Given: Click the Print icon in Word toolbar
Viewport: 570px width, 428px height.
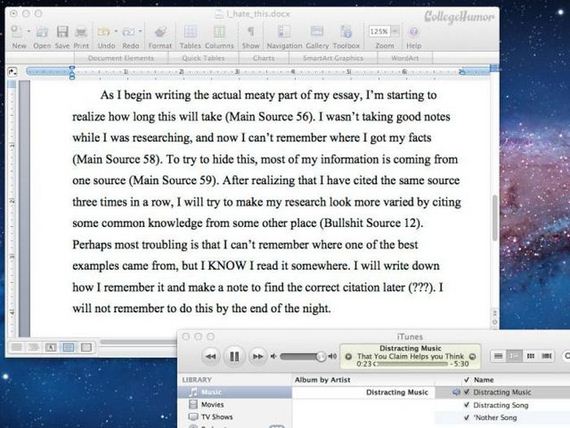Looking at the screenshot, I should click(x=81, y=32).
